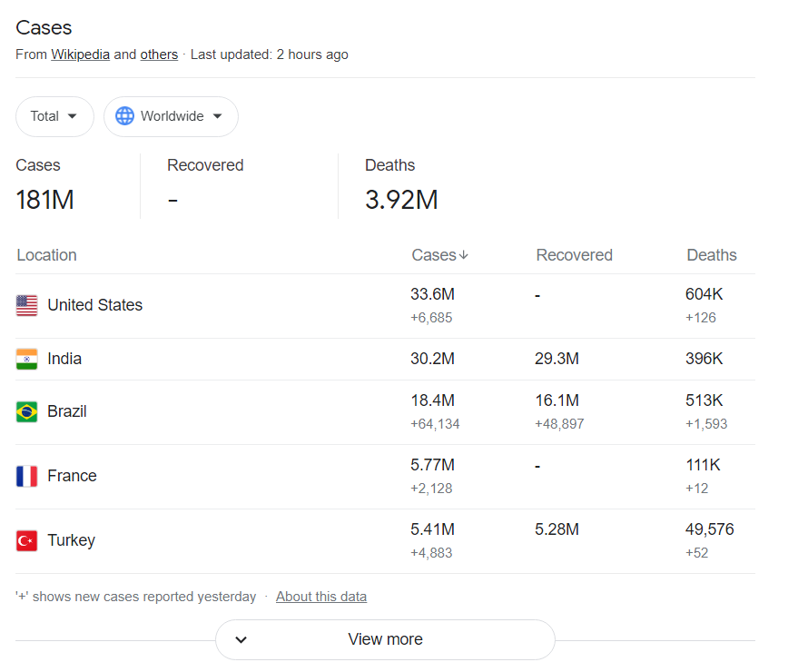
Task: Select the France row name
Action: click(72, 476)
